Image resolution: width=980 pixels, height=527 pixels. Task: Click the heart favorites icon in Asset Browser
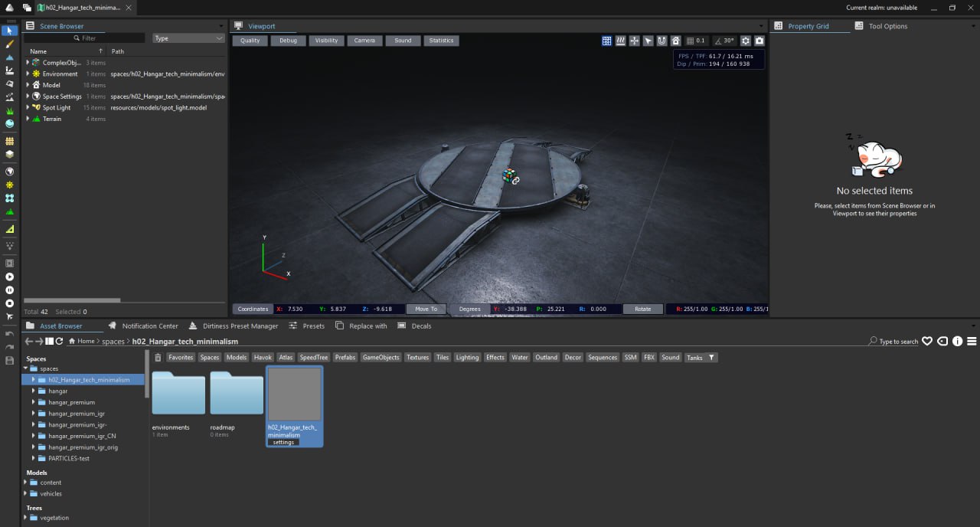click(x=927, y=342)
